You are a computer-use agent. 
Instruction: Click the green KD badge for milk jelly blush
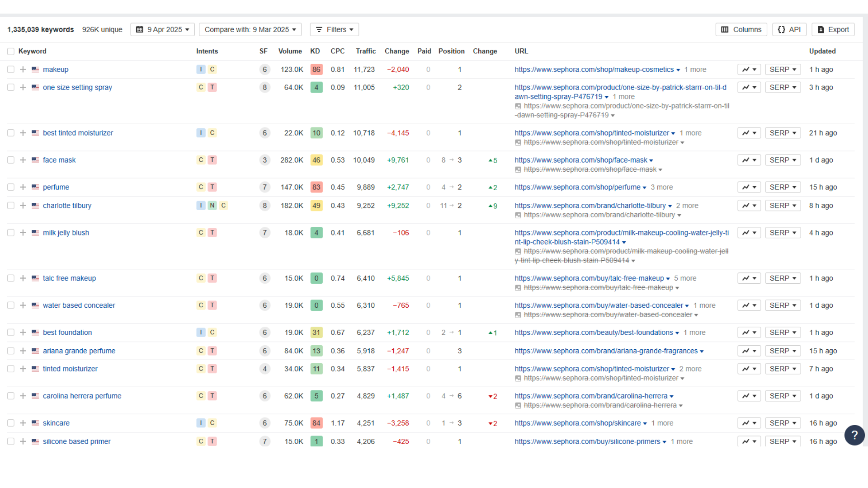tap(316, 233)
